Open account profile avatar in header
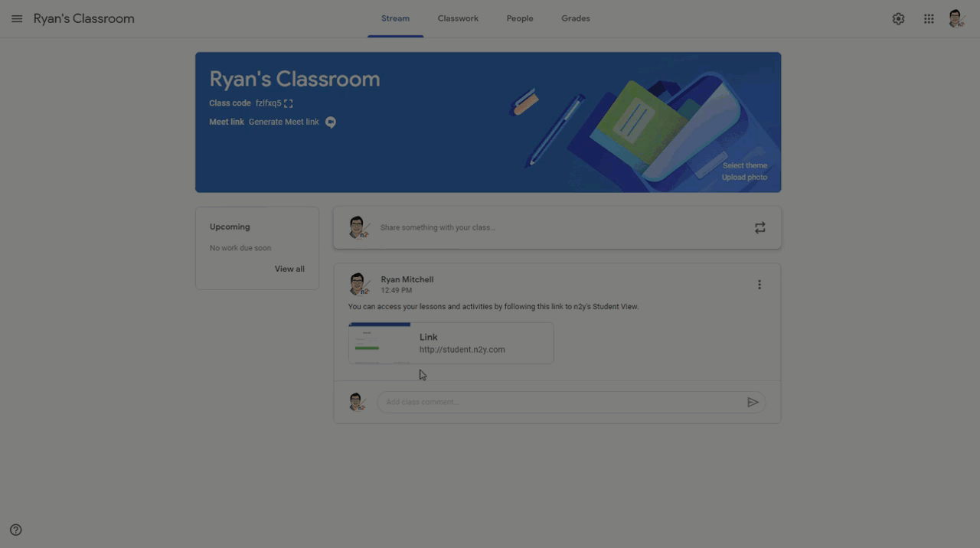Screen dimensions: 980x548 pos(956,18)
